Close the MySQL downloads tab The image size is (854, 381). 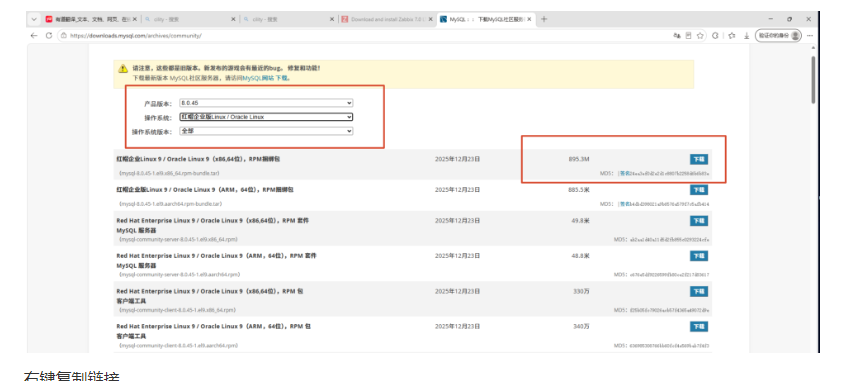(529, 19)
